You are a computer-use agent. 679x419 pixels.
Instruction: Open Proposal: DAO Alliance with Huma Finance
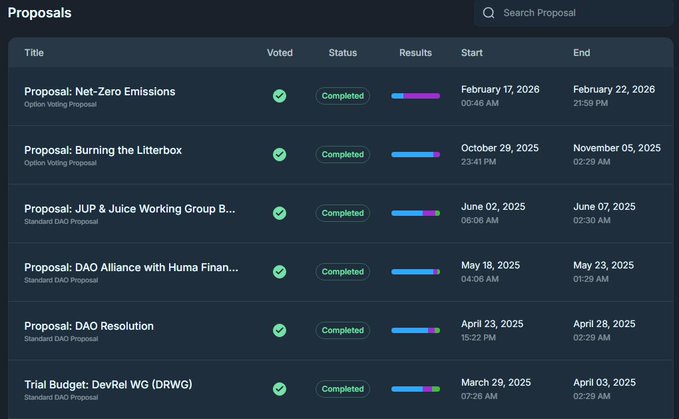pyautogui.click(x=131, y=268)
